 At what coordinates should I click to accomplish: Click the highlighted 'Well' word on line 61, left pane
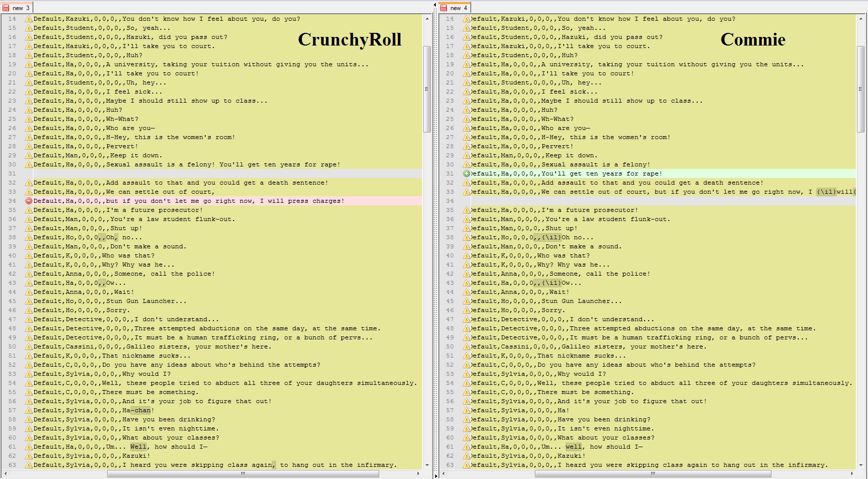click(x=139, y=447)
